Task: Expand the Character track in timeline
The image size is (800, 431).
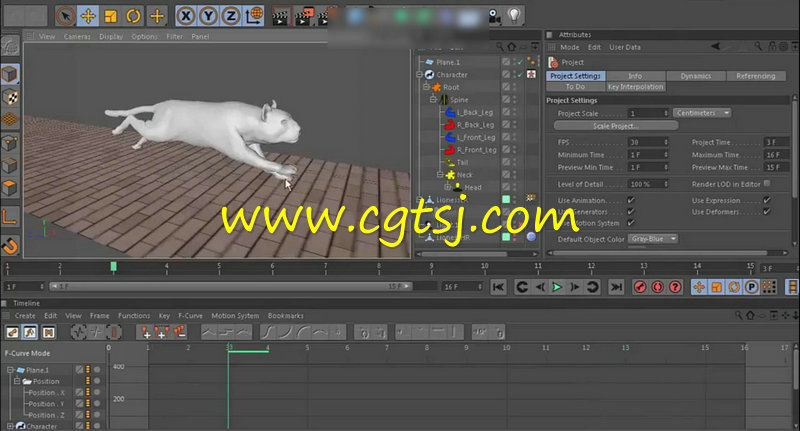Action: 10,426
